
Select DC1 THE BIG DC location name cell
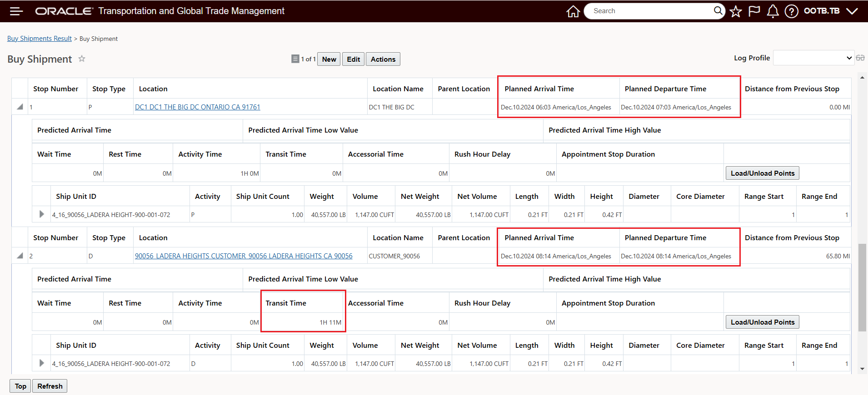tap(392, 107)
